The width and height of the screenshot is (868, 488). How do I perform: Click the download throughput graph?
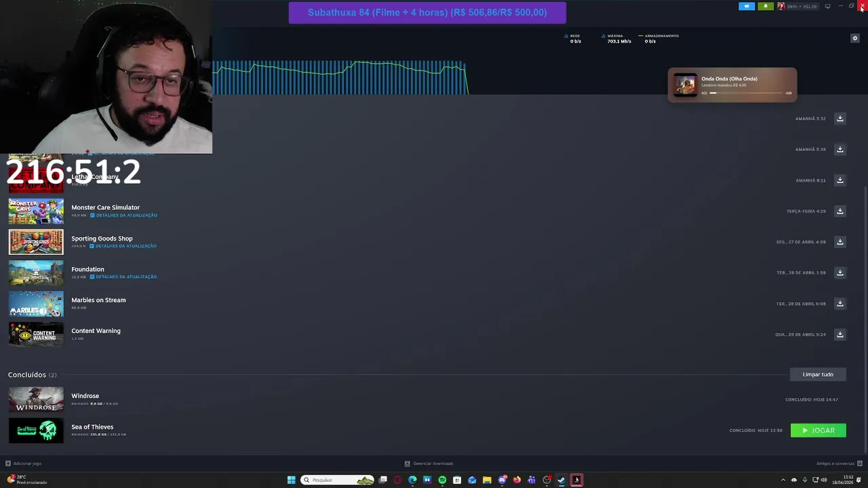coord(339,77)
